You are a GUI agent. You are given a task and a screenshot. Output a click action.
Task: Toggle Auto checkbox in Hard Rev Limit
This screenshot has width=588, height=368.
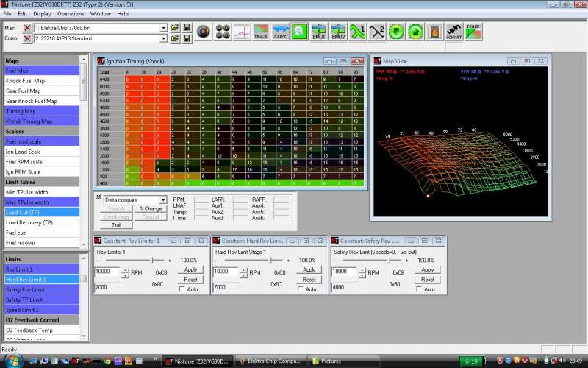pos(301,289)
